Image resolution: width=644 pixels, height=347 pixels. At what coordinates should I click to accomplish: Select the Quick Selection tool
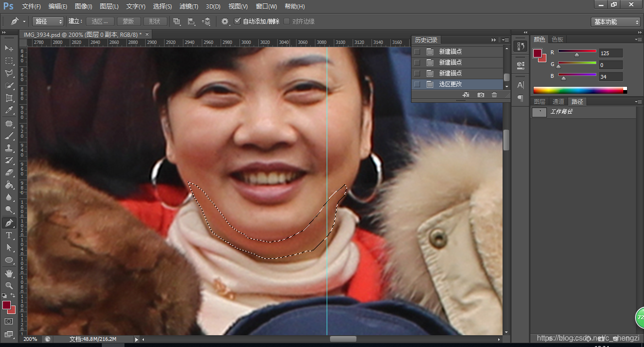(x=9, y=85)
